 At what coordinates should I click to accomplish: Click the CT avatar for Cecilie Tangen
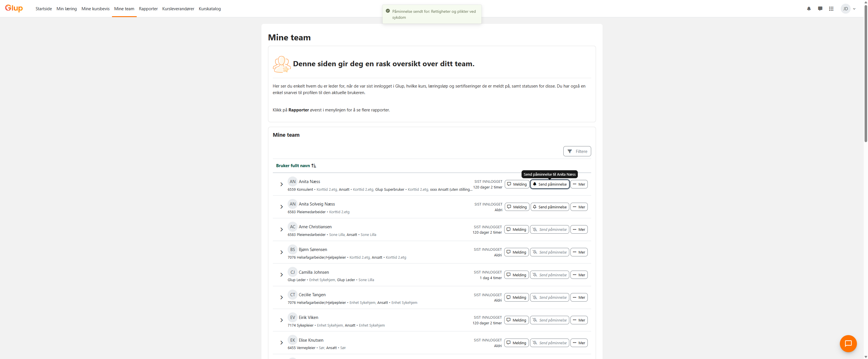click(x=292, y=294)
